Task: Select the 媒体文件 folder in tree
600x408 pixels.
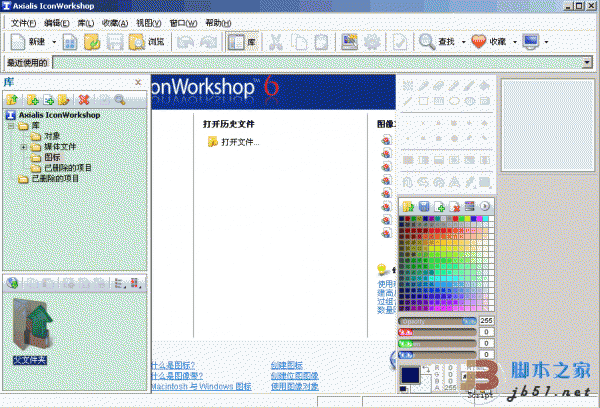Action: coord(60,147)
